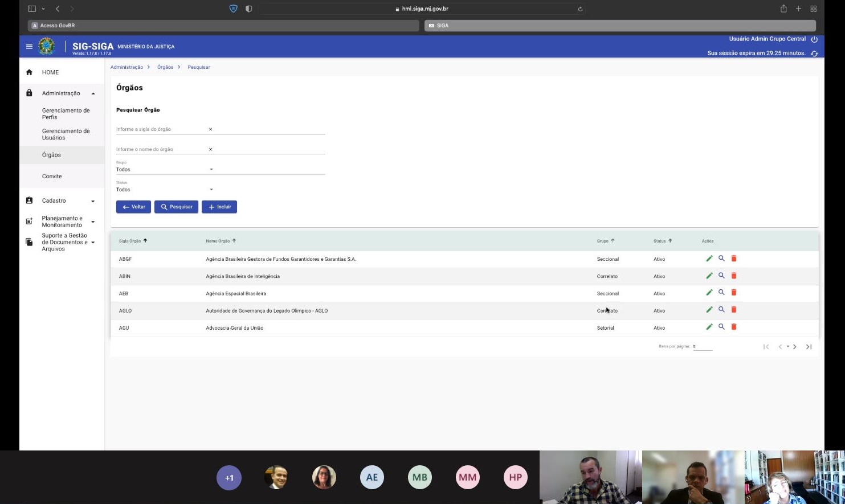Viewport: 845px width, 504px height.
Task: Delete the ABIN row with trash icon
Action: tap(734, 276)
